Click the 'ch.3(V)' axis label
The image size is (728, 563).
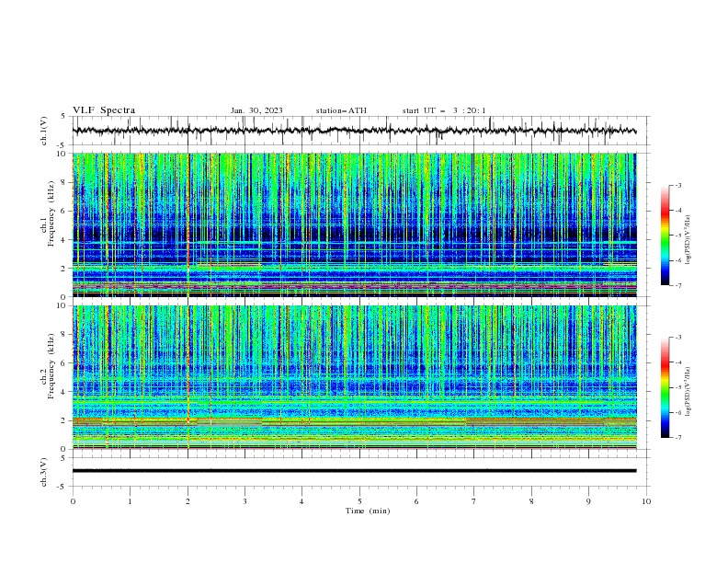(x=44, y=472)
